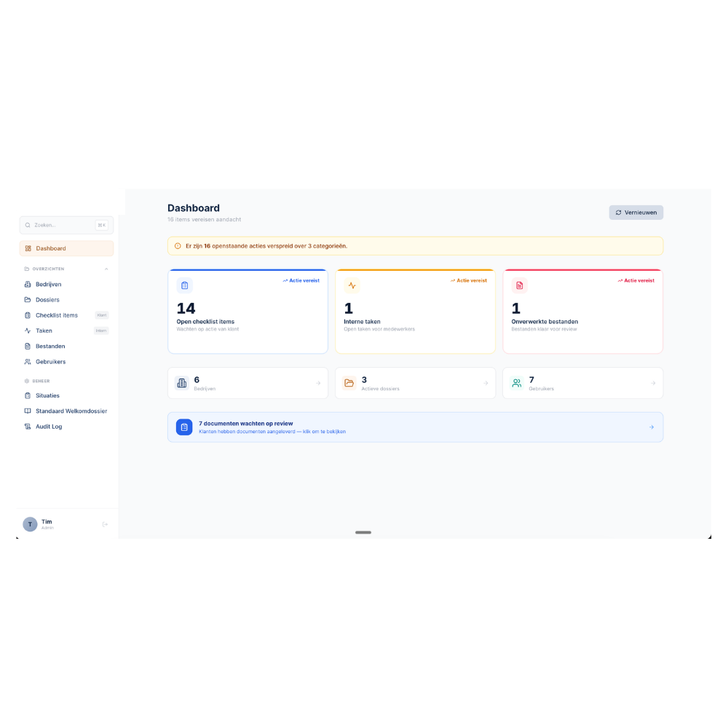Open Checklist items via its clipboard icon
Image resolution: width=728 pixels, height=728 pixels.
pyautogui.click(x=29, y=314)
